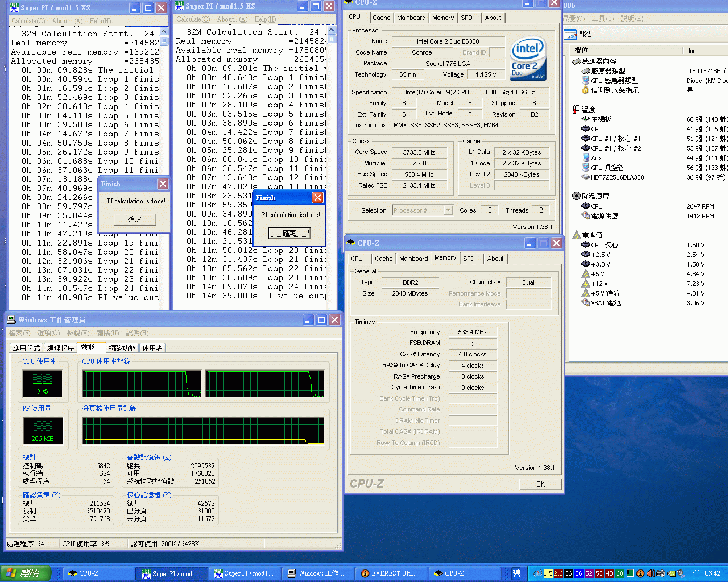Image resolution: width=728 pixels, height=582 pixels.
Task: Open the SPD tab in the CPU-Z memory window
Action: click(469, 259)
